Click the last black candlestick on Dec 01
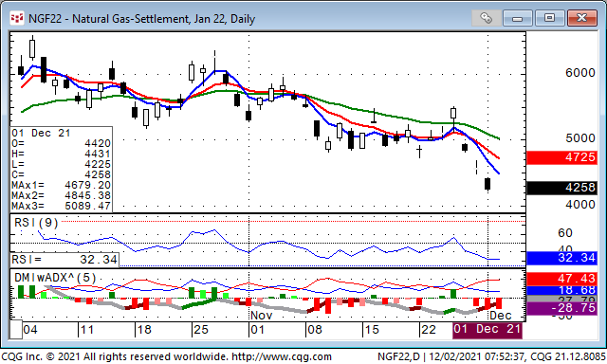 coord(487,184)
